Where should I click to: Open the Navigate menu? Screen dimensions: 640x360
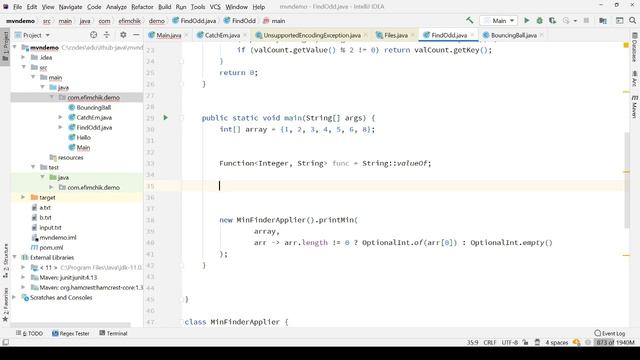(70, 7)
